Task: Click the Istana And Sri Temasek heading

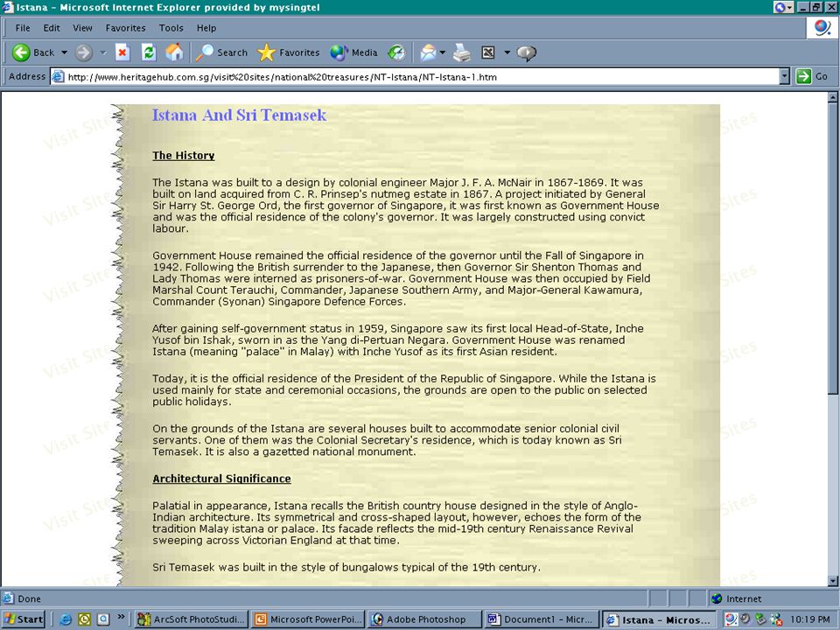Action: pos(239,115)
